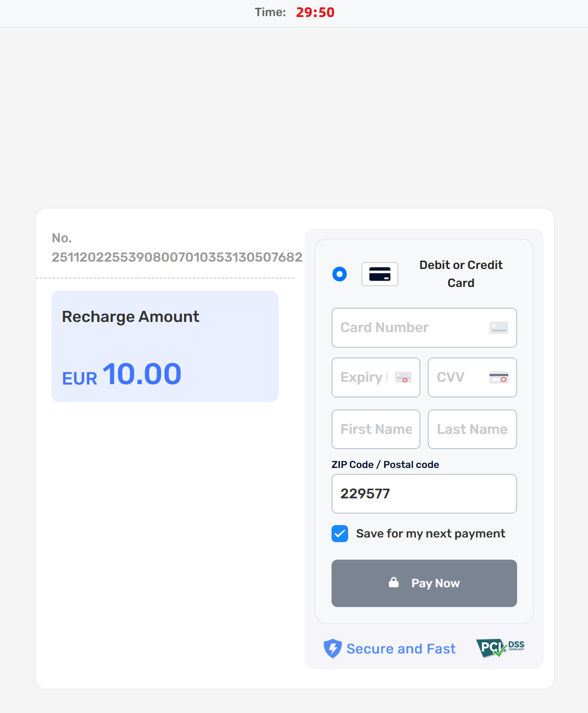Click the Save for my next payment label

tap(430, 533)
